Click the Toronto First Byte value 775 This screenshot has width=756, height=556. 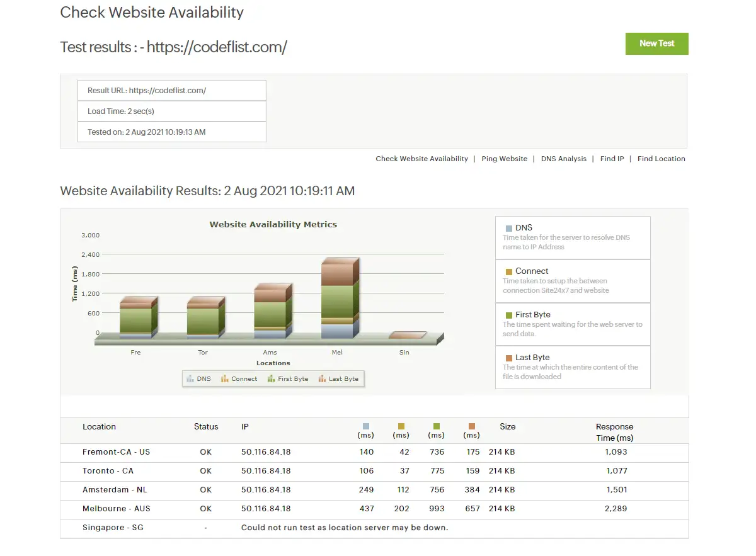(437, 471)
